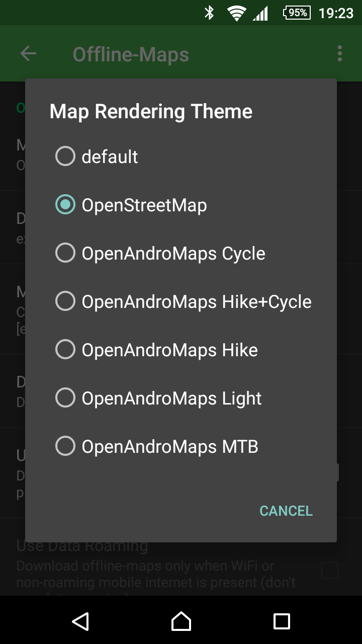Choose the OpenStreetMap radio option
The width and height of the screenshot is (362, 644).
[65, 205]
